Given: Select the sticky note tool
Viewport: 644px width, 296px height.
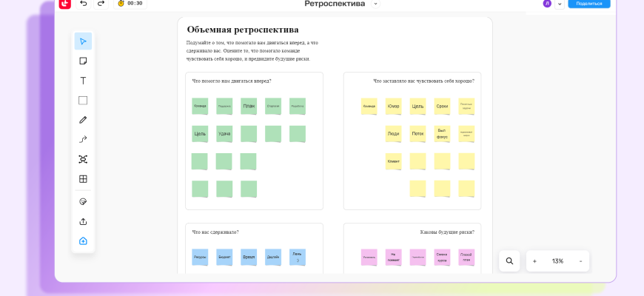Looking at the screenshot, I should (83, 61).
